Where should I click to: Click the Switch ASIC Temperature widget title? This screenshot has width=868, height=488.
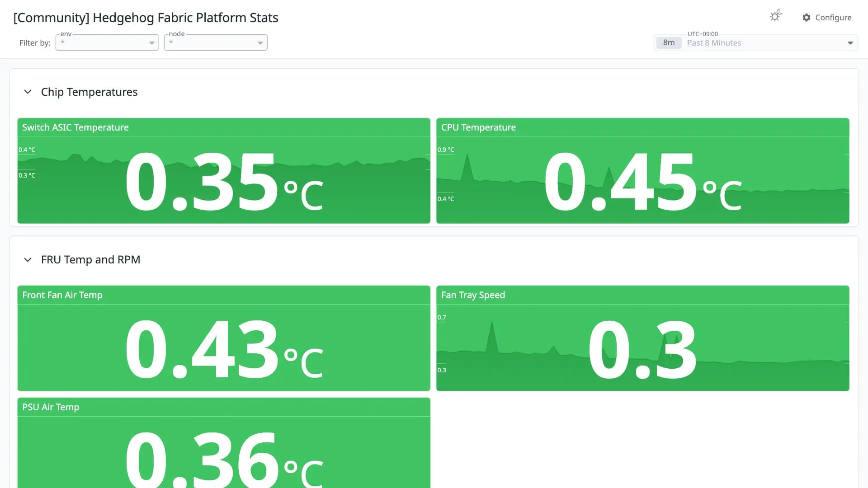(75, 127)
